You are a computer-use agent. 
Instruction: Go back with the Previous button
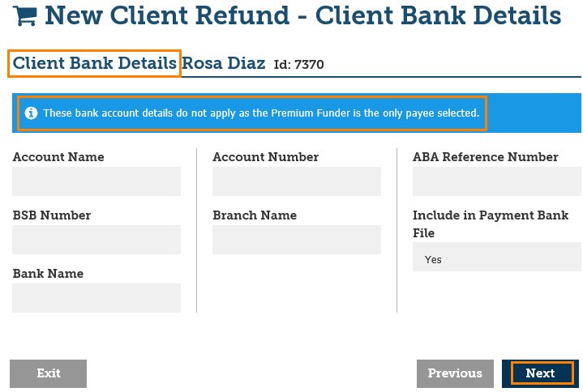[455, 373]
